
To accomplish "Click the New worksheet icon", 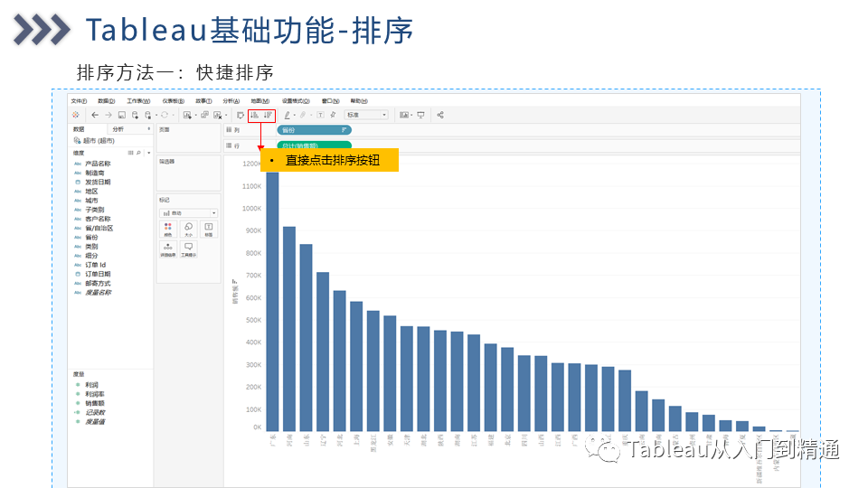I will coord(187,115).
